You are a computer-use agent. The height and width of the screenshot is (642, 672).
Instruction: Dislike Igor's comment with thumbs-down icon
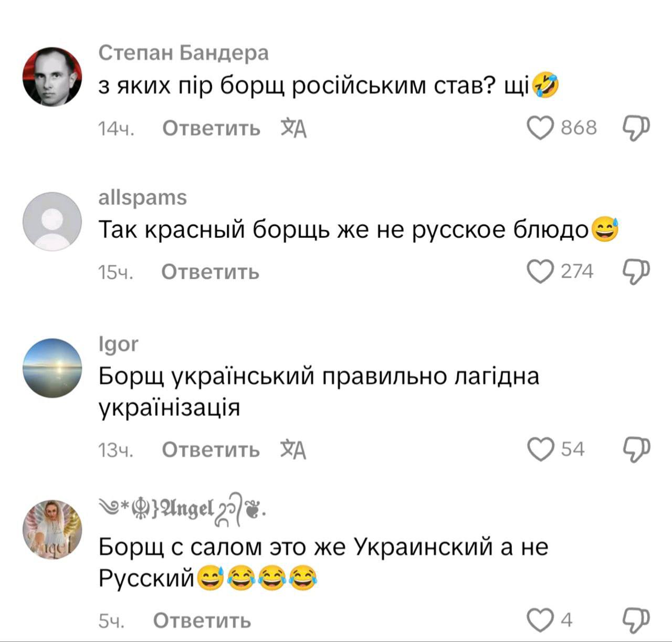[636, 450]
